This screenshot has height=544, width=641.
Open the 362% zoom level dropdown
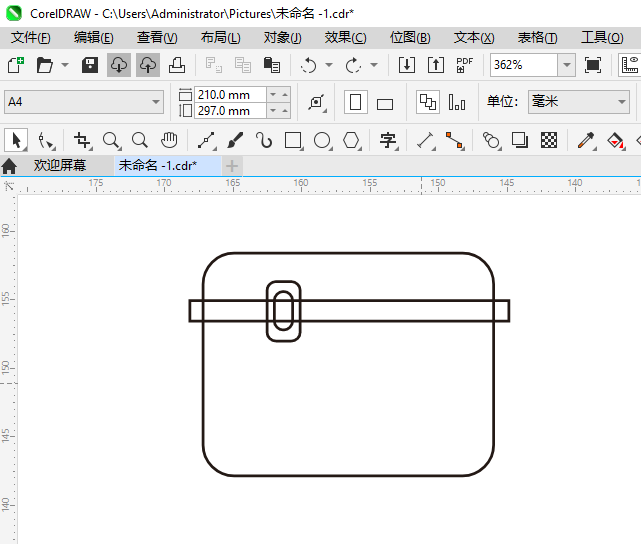(x=566, y=65)
